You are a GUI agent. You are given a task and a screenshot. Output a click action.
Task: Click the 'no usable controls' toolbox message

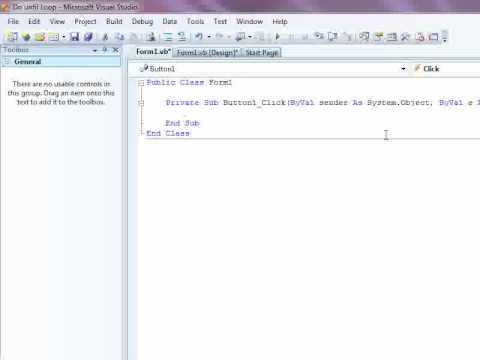coord(61,93)
